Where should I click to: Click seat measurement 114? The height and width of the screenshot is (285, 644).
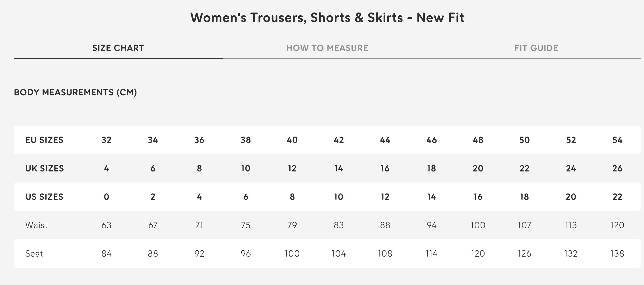point(432,253)
